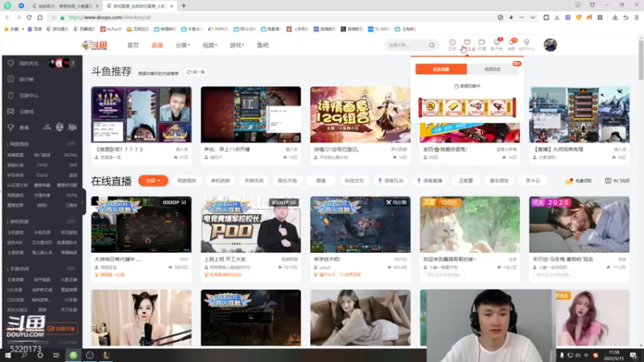Viewport: 644px width, 362px height.
Task: Select 科技文化 filter chip
Action: 354,180
